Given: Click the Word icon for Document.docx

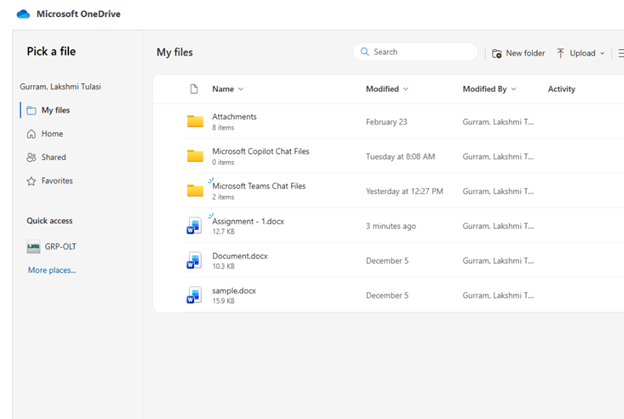Looking at the screenshot, I should (x=194, y=260).
